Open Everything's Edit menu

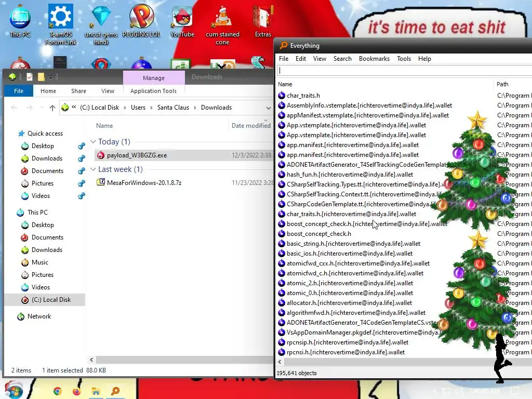301,59
